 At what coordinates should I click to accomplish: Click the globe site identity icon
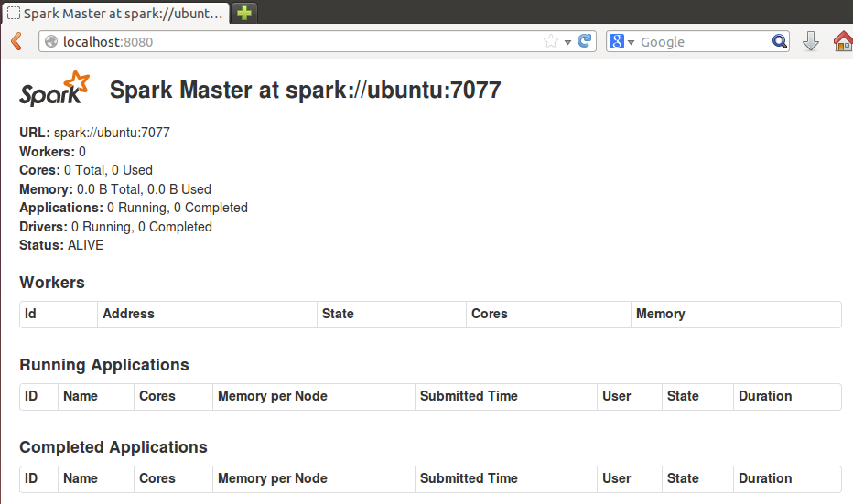(x=51, y=41)
